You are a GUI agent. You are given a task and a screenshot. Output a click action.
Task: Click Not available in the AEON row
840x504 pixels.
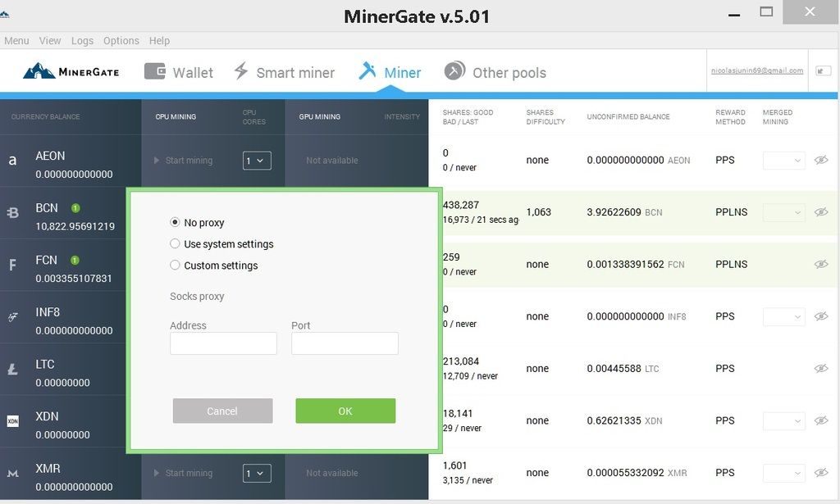coord(332,161)
